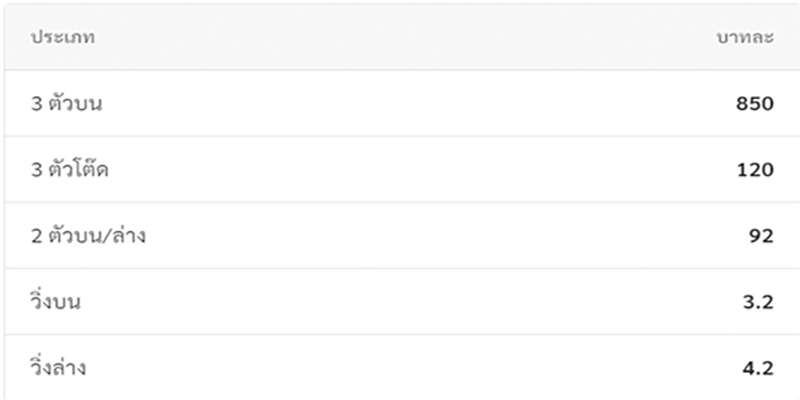
Task: Click the 92 payout value
Action: click(762, 236)
